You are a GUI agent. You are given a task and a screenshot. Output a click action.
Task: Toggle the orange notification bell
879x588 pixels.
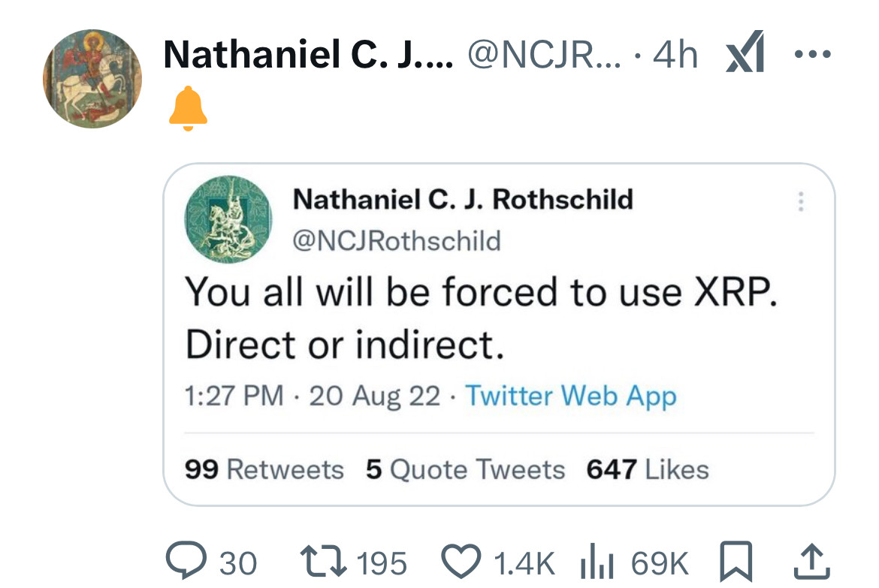click(x=186, y=109)
